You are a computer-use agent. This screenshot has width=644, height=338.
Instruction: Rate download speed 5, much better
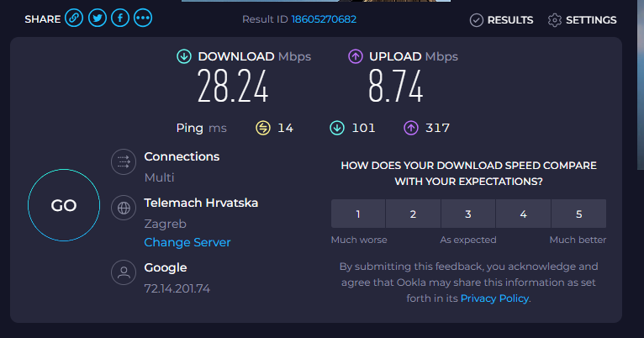[x=578, y=214]
